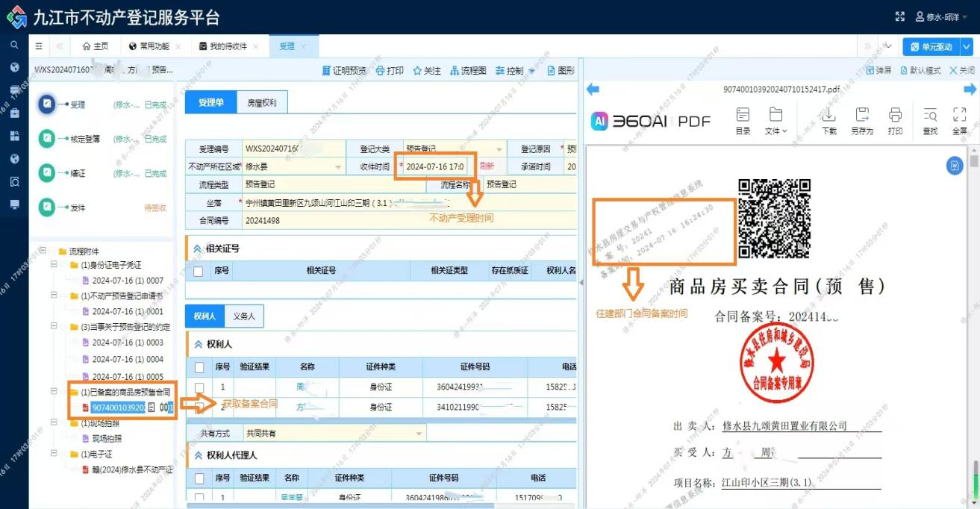Image resolution: width=980 pixels, height=509 pixels.
Task: Click the search icon in left sidebar
Action: pos(14,45)
